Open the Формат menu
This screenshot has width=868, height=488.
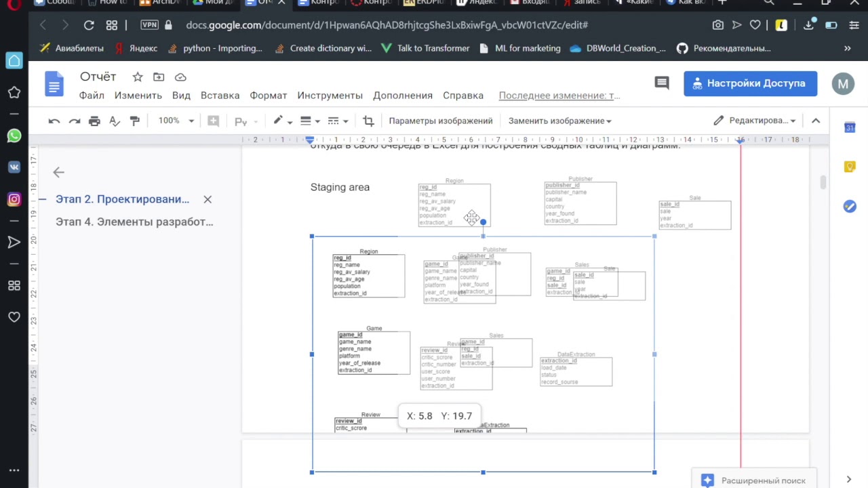tap(269, 96)
